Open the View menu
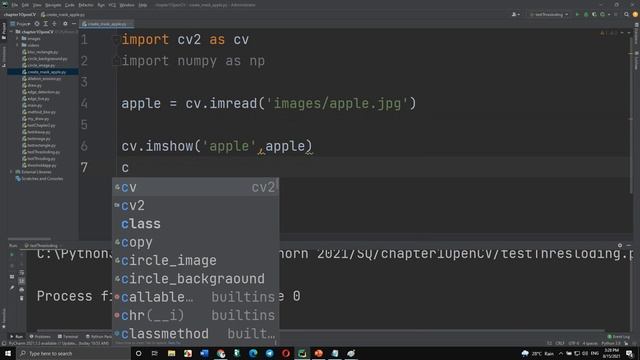The width and height of the screenshot is (640, 360). [37, 5]
